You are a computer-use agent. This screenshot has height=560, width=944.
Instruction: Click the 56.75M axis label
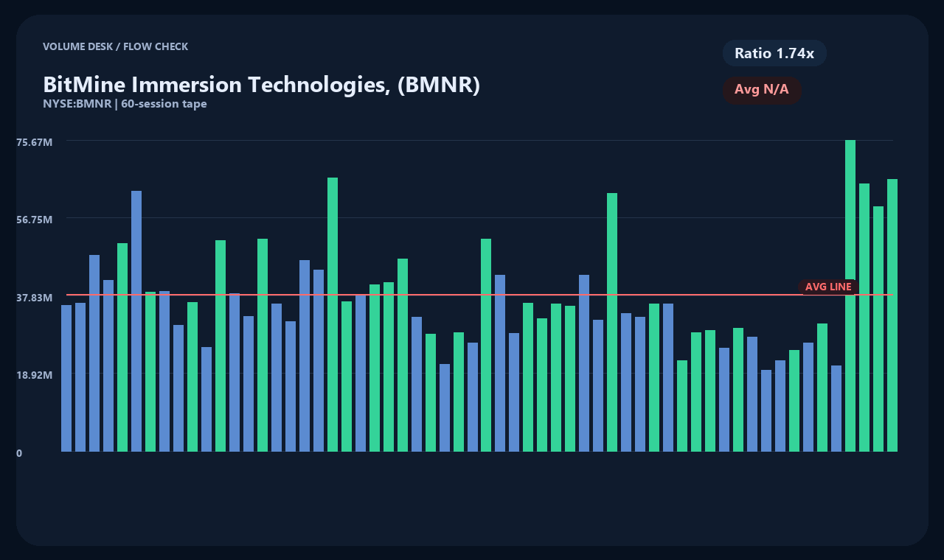pyautogui.click(x=35, y=219)
